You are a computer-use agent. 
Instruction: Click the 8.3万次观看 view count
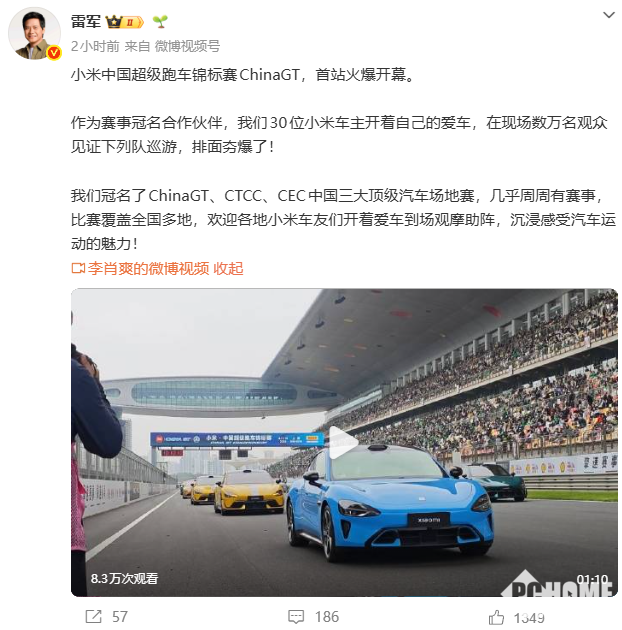click(125, 579)
